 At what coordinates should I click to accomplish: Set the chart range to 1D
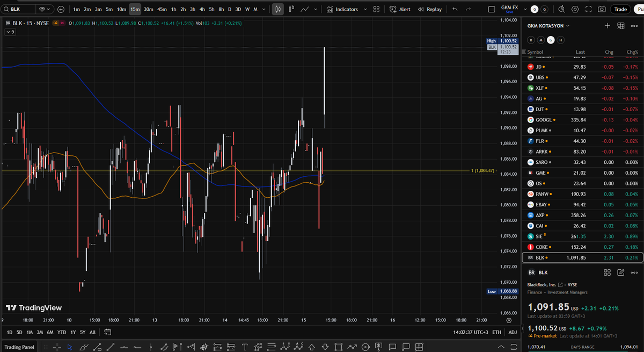[10, 332]
